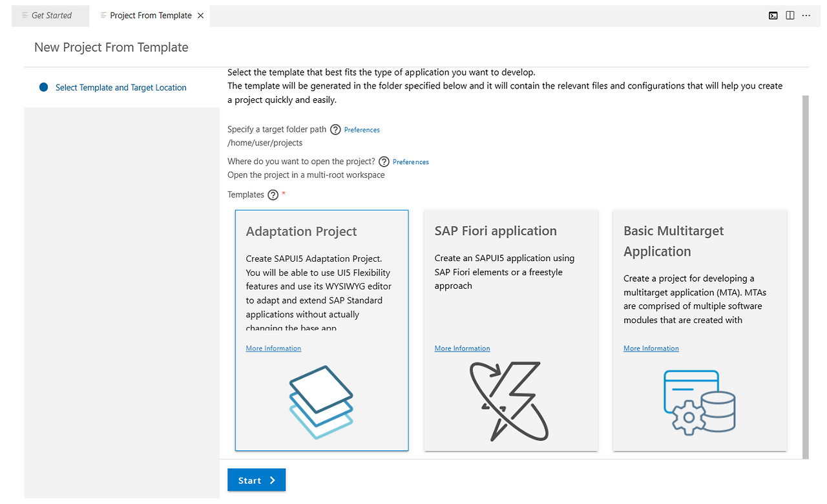827x504 pixels.
Task: Select the Project From Template tab
Action: pyautogui.click(x=150, y=16)
